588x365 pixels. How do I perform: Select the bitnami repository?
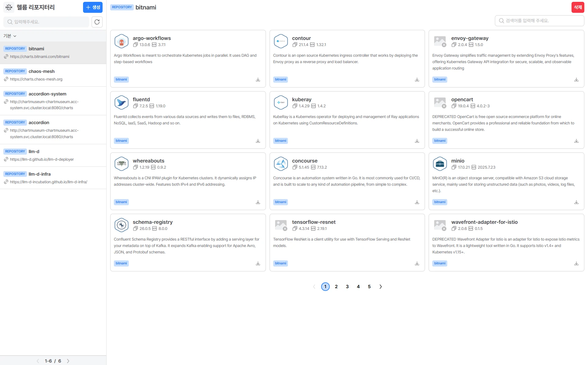point(53,52)
